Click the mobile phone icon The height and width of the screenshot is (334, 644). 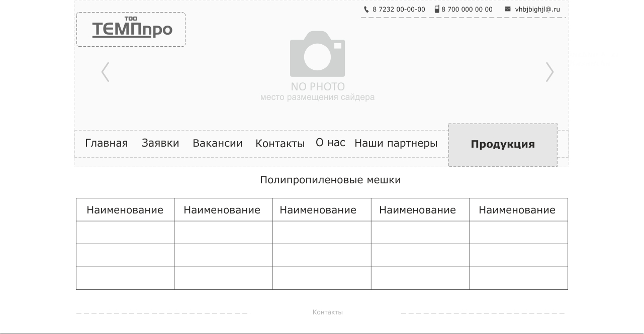coord(437,9)
